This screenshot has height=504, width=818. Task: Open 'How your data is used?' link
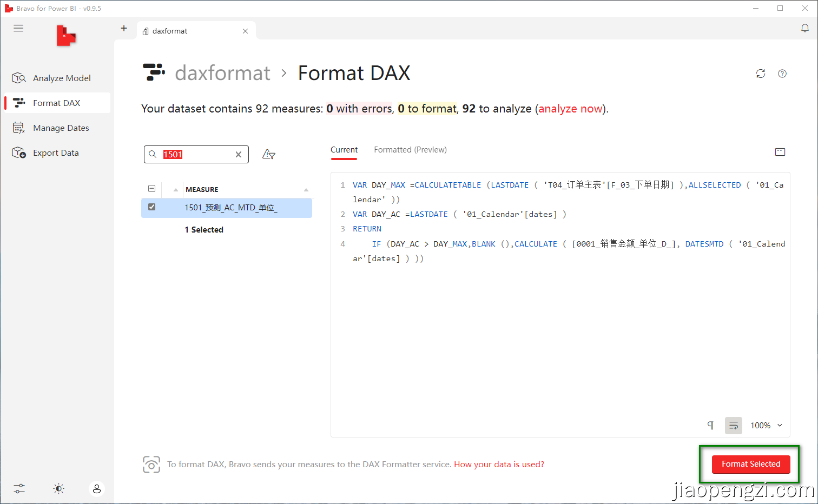[x=499, y=465]
